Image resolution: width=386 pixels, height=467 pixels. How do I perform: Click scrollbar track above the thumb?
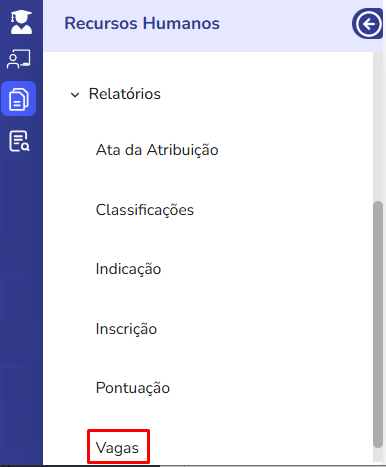point(378,127)
